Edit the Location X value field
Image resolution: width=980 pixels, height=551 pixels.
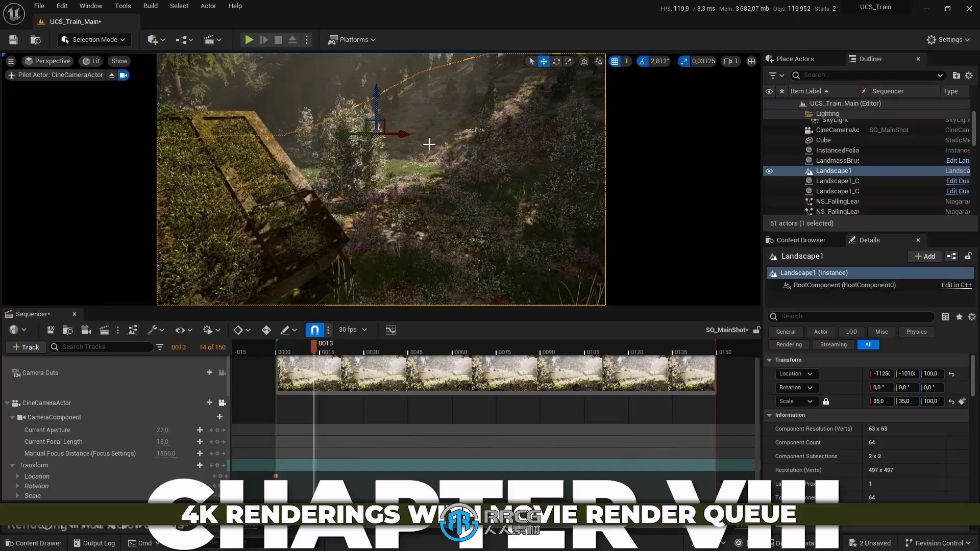(881, 374)
